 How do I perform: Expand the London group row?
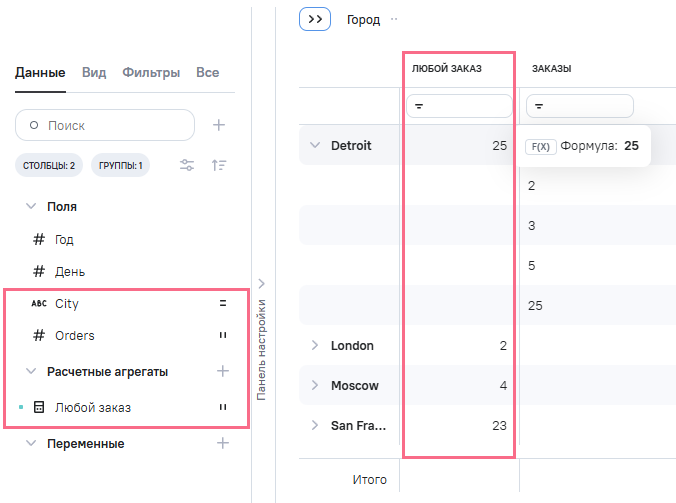(x=314, y=345)
